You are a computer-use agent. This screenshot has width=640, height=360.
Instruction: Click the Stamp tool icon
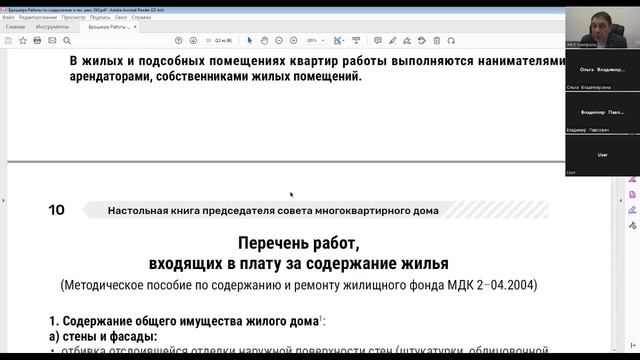click(x=422, y=40)
